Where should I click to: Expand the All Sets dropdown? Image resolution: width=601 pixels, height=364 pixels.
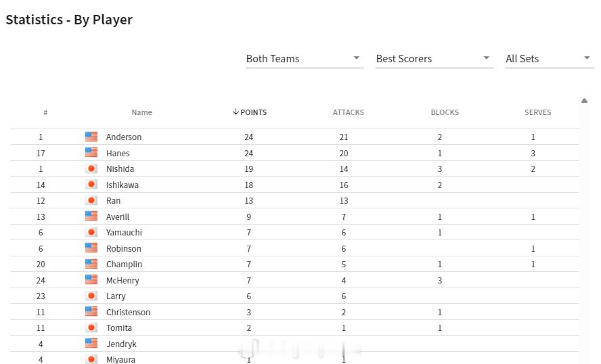click(550, 59)
